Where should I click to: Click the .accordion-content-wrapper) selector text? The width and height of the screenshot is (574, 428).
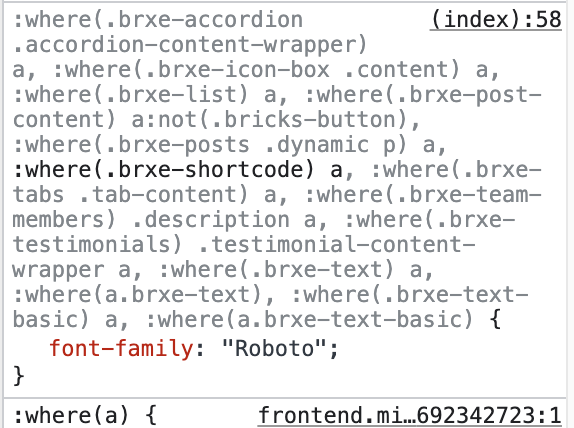[x=190, y=45]
